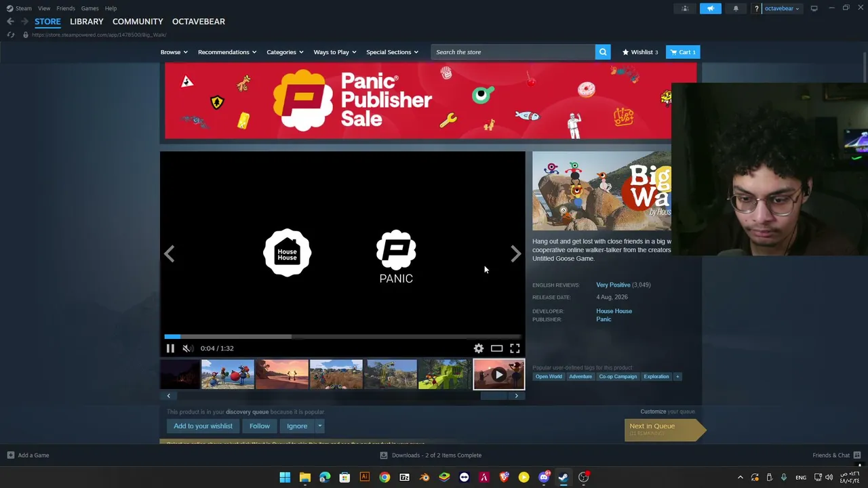
Task: Open the Downloads status
Action: tap(431, 455)
